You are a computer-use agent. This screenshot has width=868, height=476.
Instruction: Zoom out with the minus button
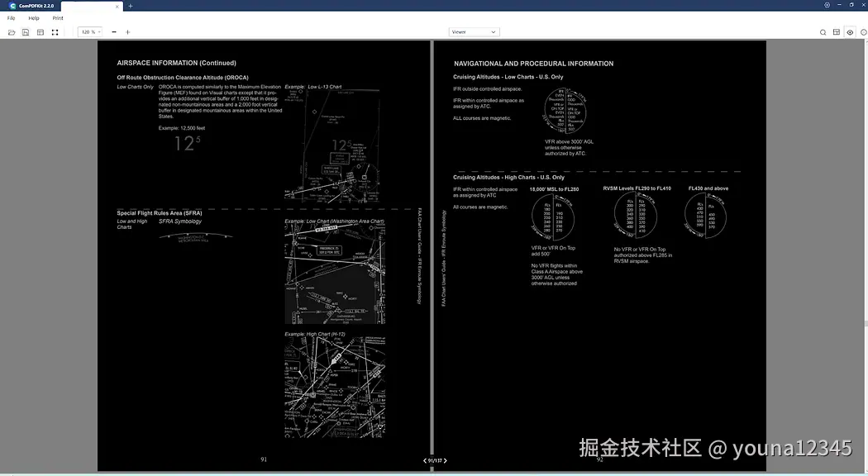(114, 32)
